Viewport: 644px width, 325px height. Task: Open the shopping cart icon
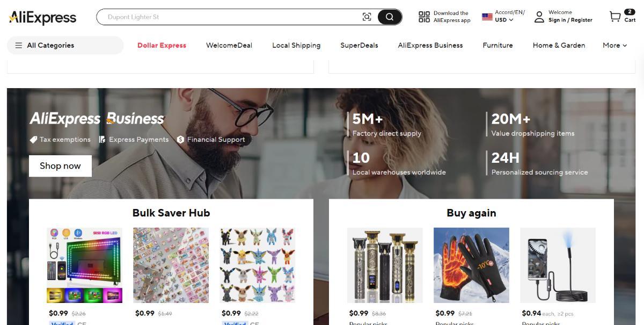pyautogui.click(x=615, y=17)
